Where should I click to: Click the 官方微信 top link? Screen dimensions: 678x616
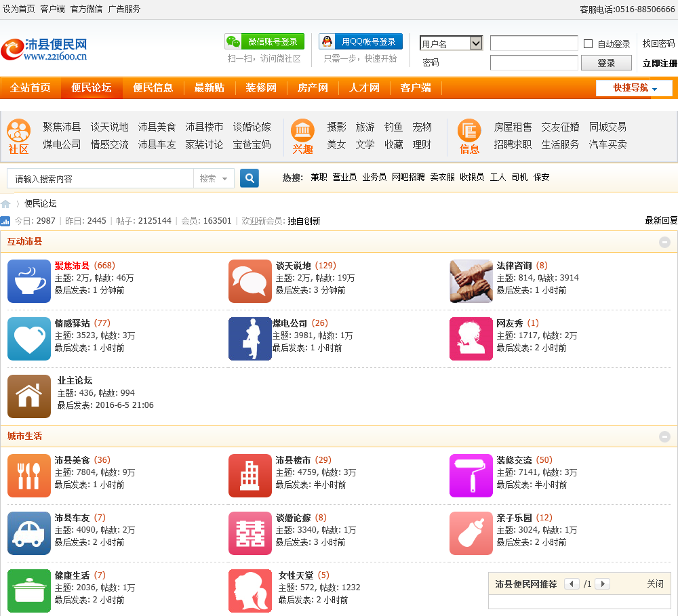click(86, 9)
